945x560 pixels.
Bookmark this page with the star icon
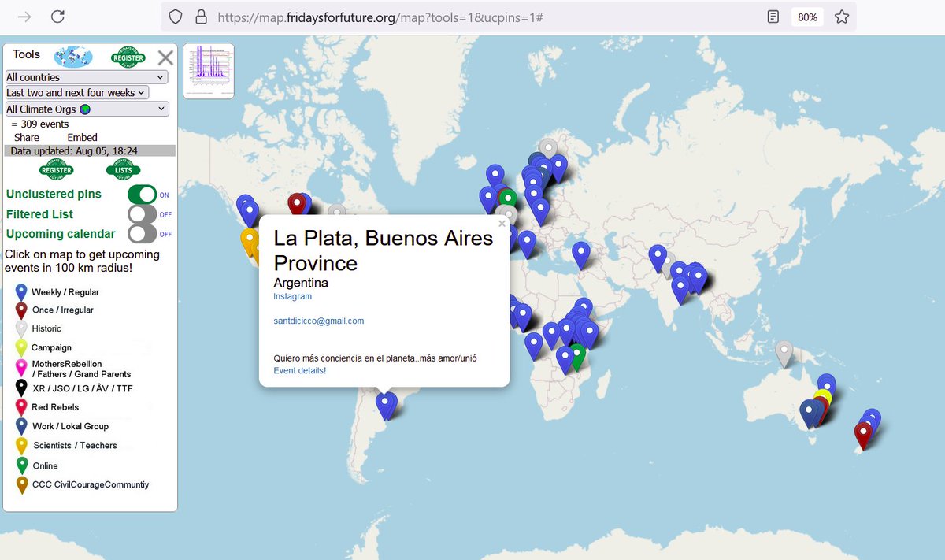click(x=842, y=17)
